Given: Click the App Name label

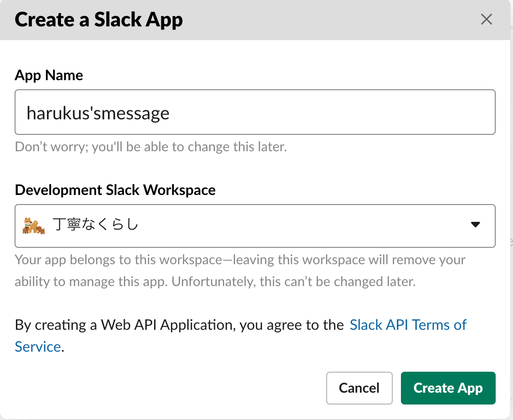Looking at the screenshot, I should (49, 76).
